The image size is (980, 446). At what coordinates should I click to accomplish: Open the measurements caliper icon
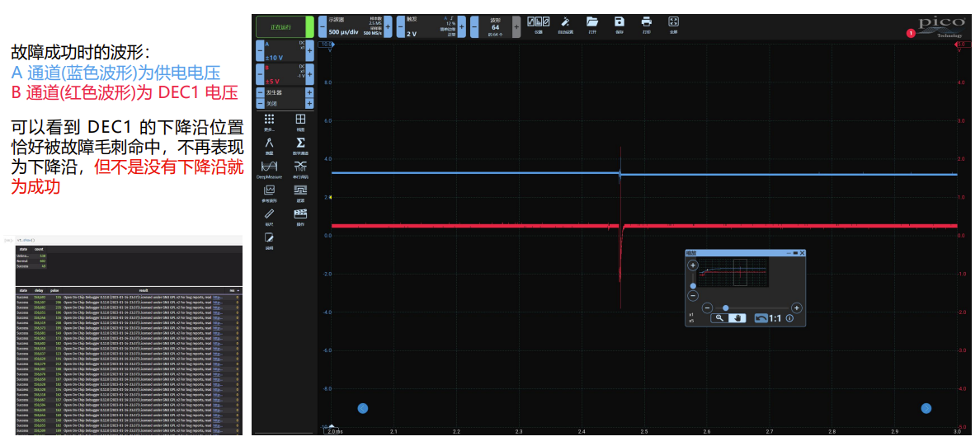tap(270, 145)
